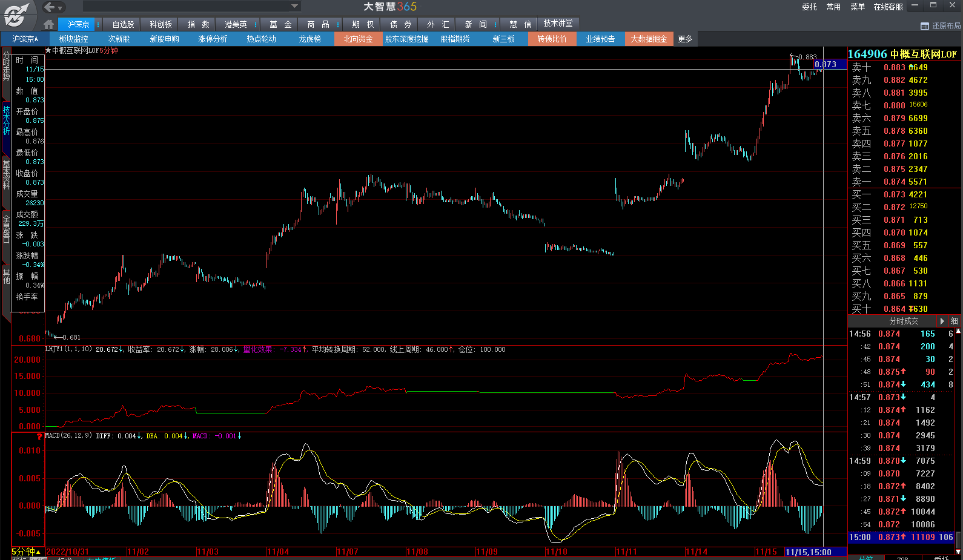Image resolution: width=963 pixels, height=560 pixels.
Task: Click the red question mark beside MACD
Action: pos(40,436)
